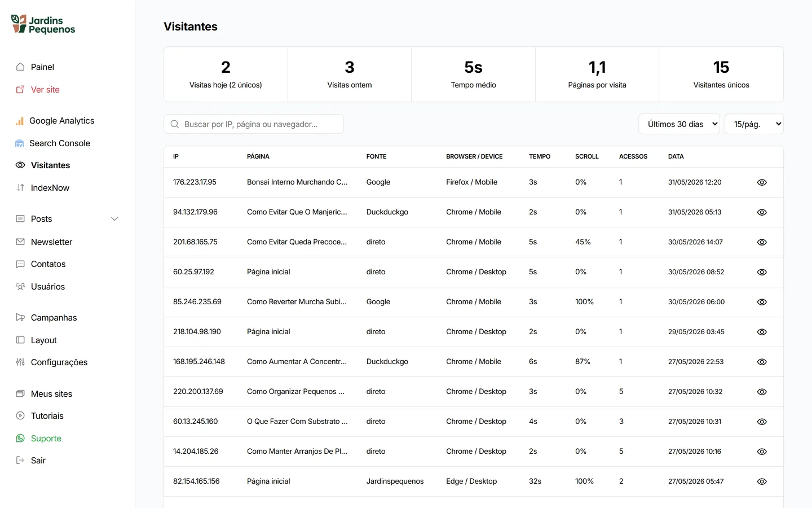
Task: Click the Jardins Pequenos logo
Action: tap(43, 24)
